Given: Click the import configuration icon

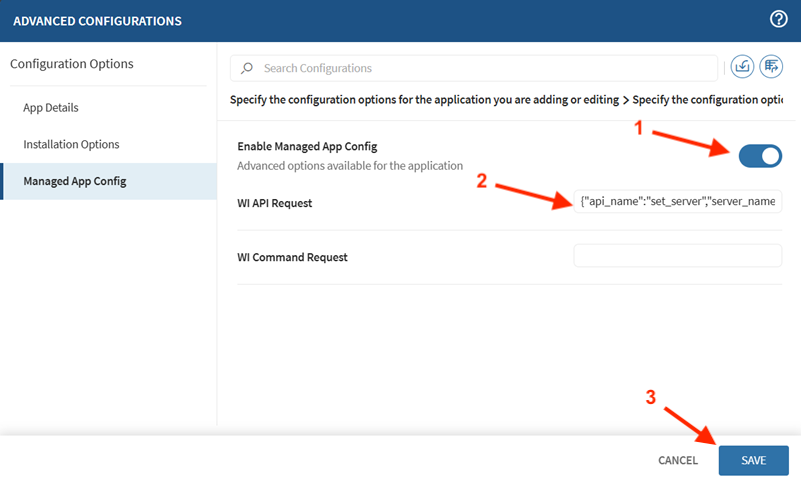Looking at the screenshot, I should 742,67.
